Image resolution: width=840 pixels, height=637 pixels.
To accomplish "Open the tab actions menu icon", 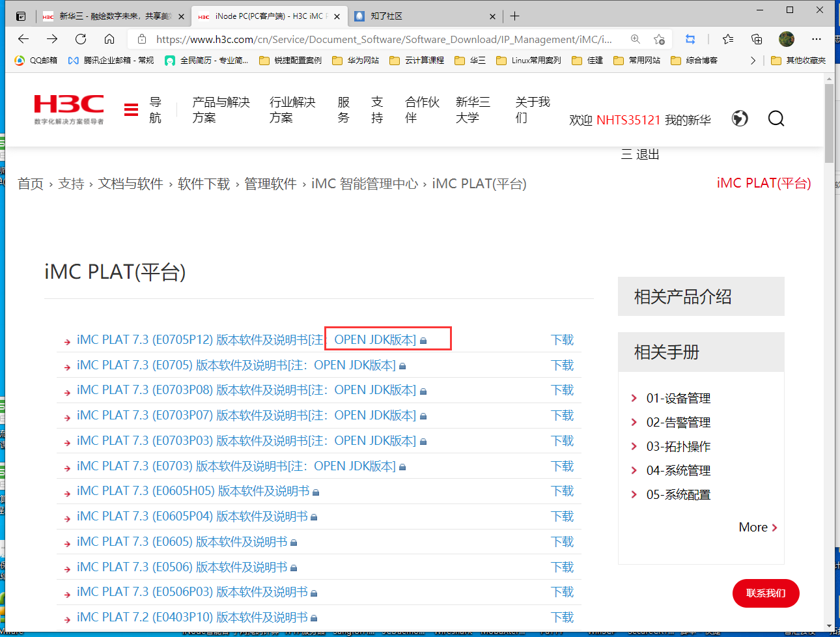I will pos(21,16).
